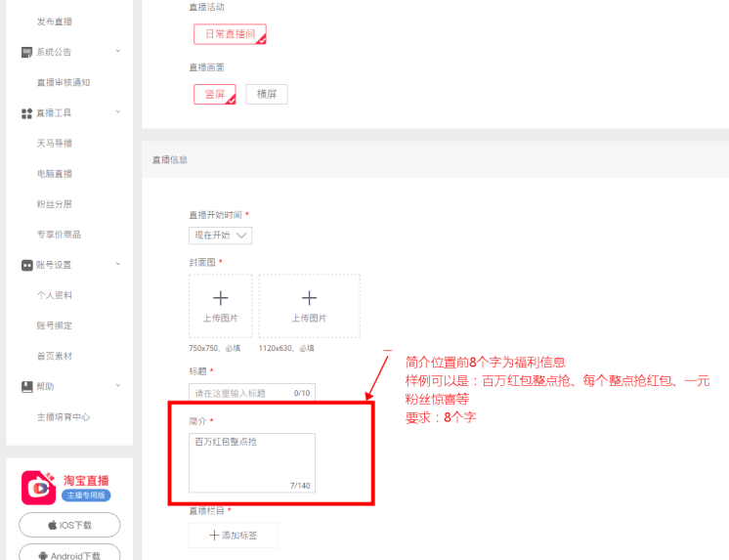This screenshot has width=729, height=560.
Task: Open 首页素材 menu item
Action: pos(55,357)
